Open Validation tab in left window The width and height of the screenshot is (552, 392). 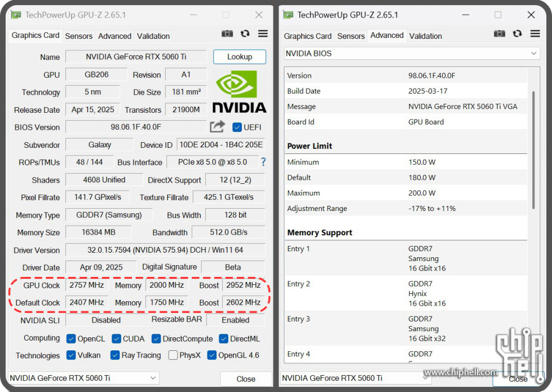[x=153, y=36]
